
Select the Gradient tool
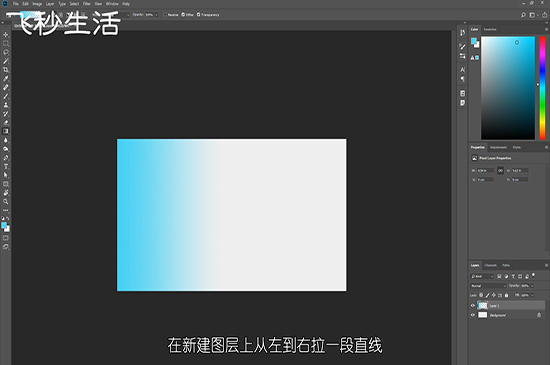pos(6,131)
